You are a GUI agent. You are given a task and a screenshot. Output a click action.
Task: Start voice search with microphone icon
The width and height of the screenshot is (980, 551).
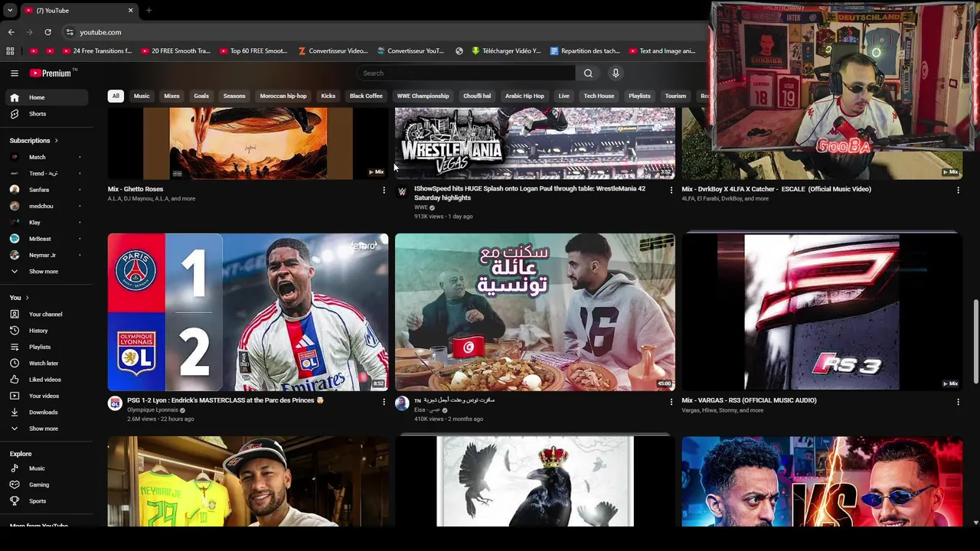tap(616, 73)
